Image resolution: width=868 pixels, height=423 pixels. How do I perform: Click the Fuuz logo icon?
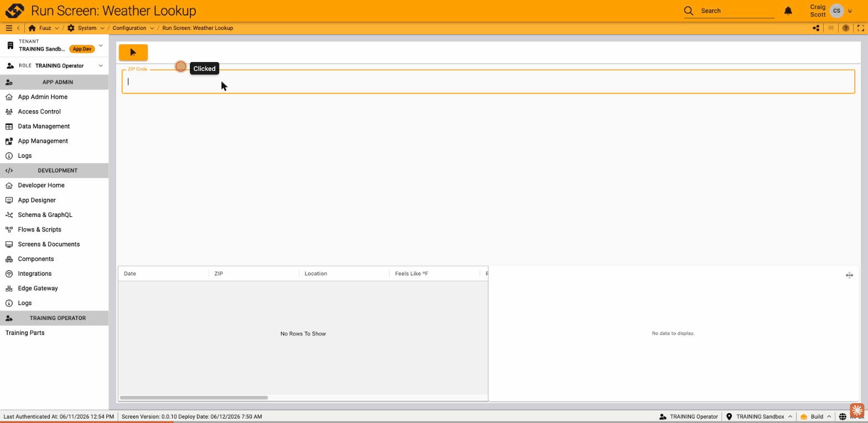point(14,11)
